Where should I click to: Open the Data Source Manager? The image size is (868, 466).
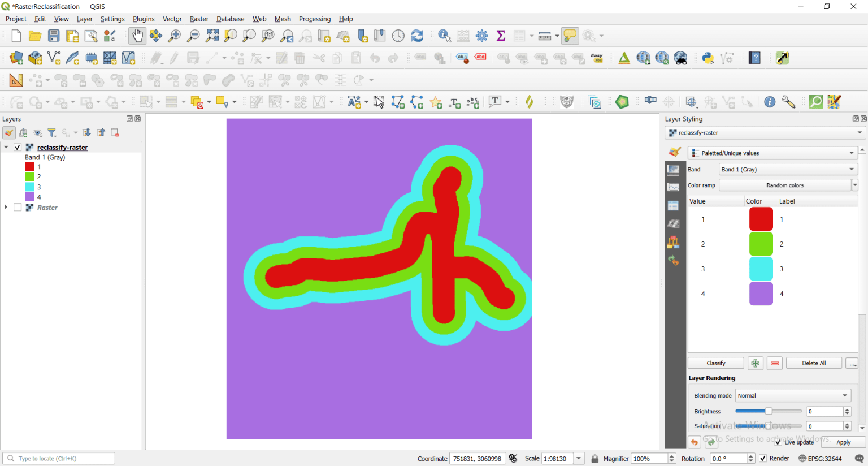click(x=15, y=57)
